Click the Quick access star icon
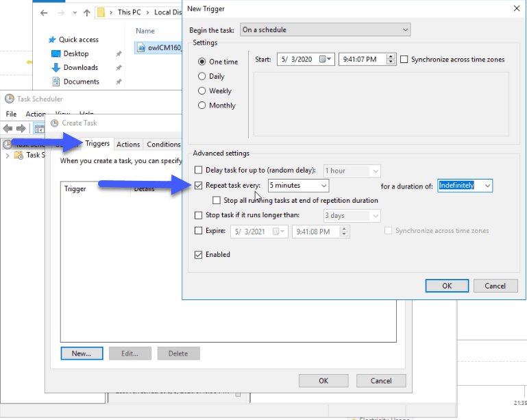The height and width of the screenshot is (420, 527). [52, 40]
